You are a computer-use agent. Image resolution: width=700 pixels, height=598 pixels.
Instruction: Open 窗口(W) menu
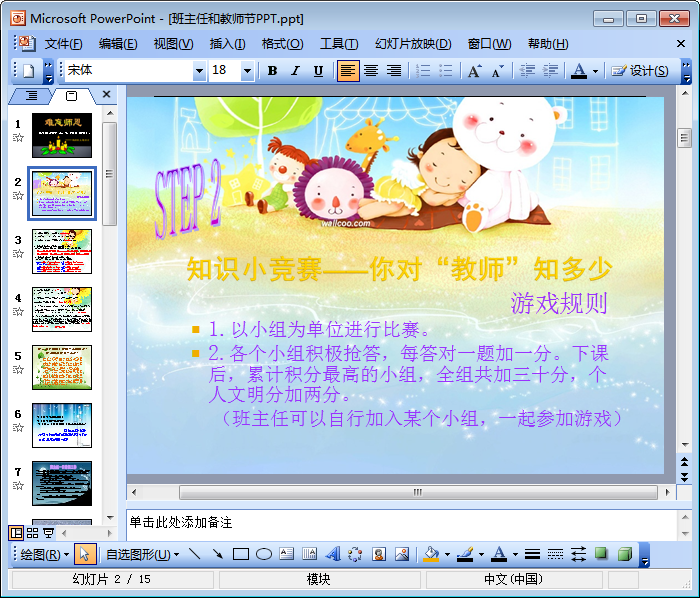[489, 44]
